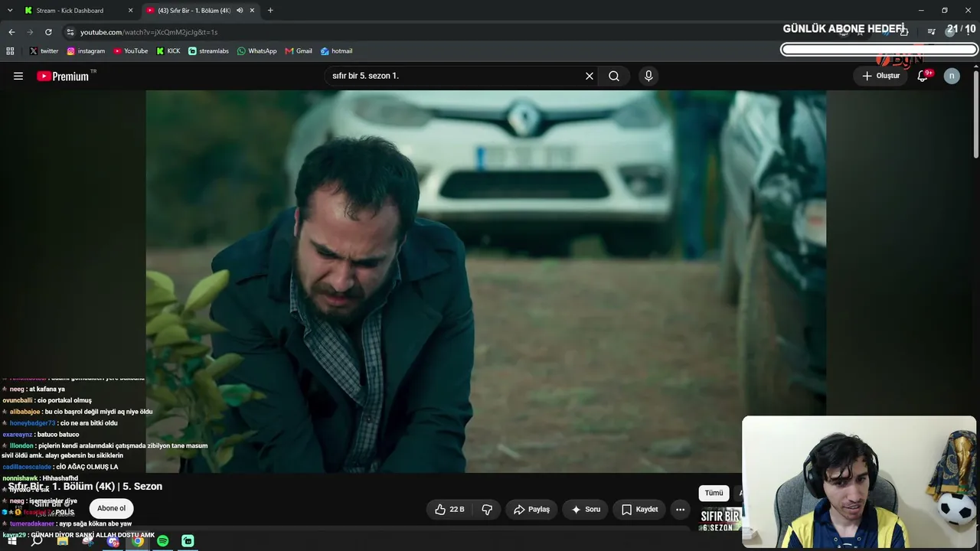Reload the current page
This screenshot has height=551, width=980.
pos(48,32)
